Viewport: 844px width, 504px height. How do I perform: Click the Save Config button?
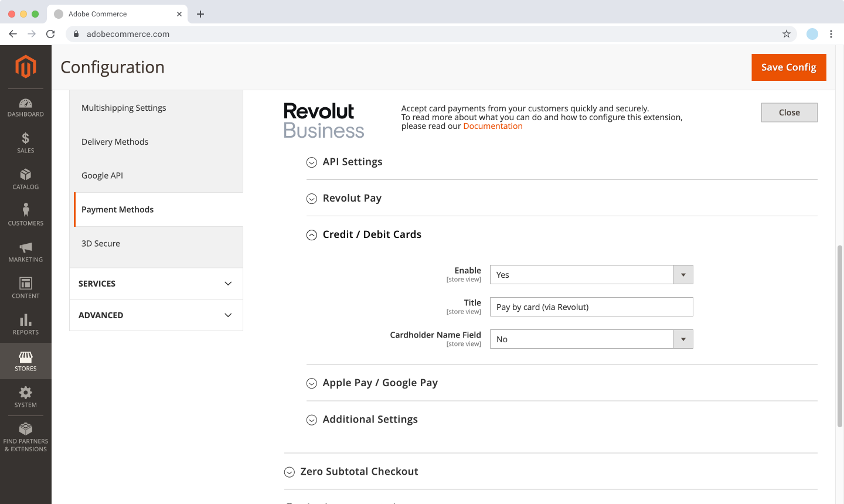pos(789,67)
